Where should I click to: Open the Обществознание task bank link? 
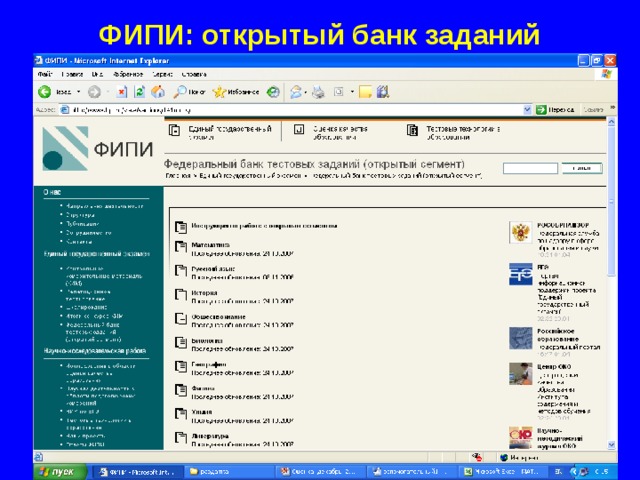pyautogui.click(x=218, y=316)
